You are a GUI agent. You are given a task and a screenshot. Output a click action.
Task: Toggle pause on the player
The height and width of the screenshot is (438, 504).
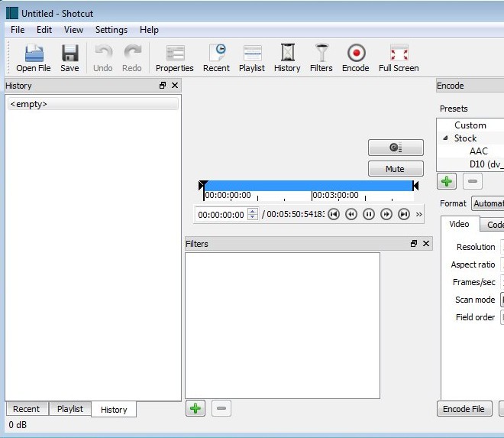[369, 215]
